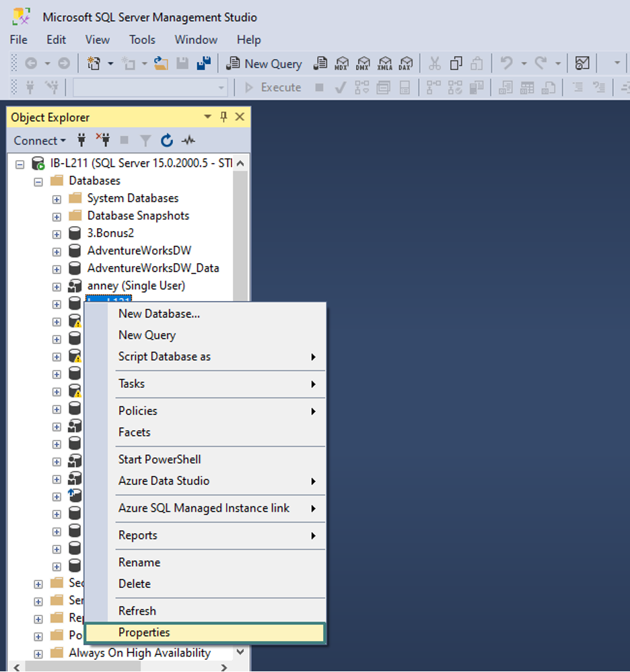The height and width of the screenshot is (672, 630).
Task: Click Object Explorer scroll down arrow
Action: point(240,652)
